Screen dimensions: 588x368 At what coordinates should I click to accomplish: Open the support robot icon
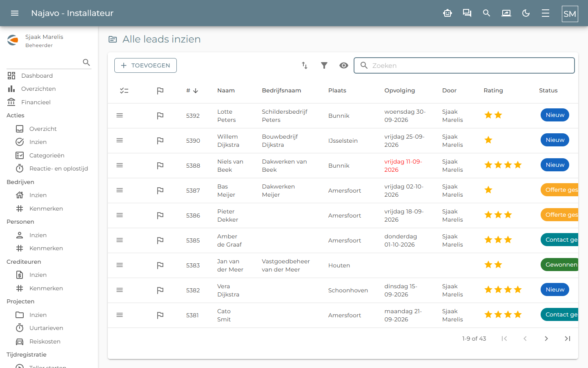(x=448, y=13)
